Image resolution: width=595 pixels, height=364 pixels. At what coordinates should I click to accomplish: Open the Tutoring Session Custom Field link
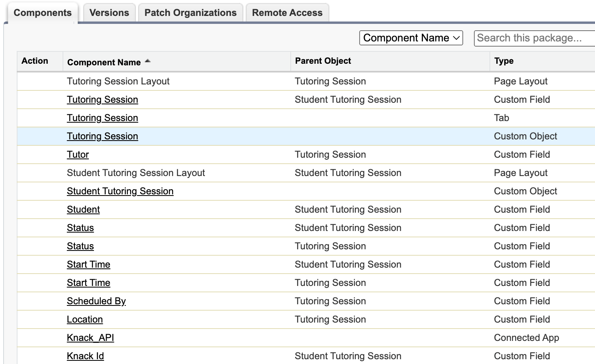(x=102, y=100)
